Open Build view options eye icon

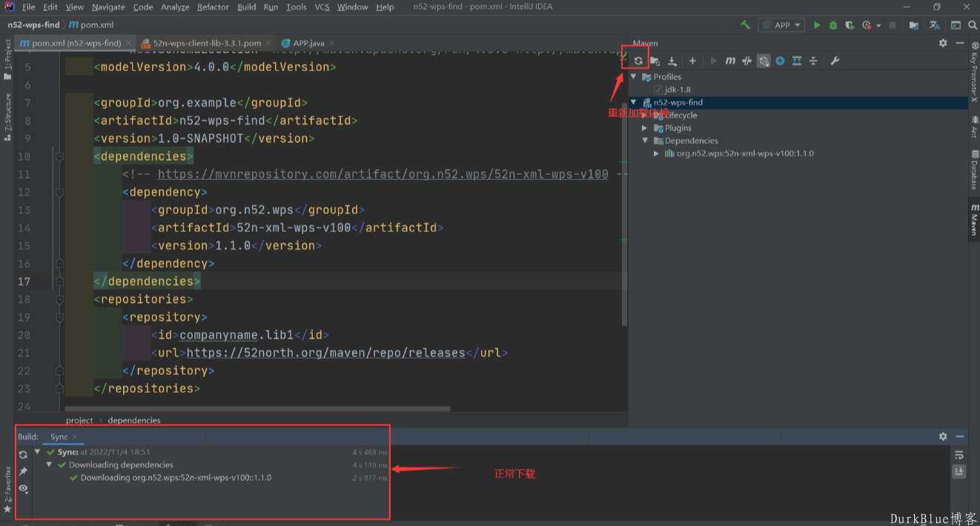click(x=23, y=488)
